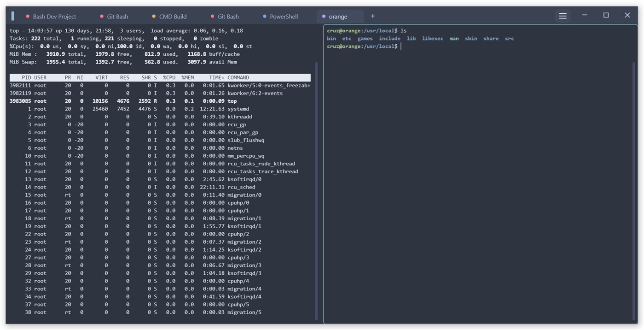This screenshot has width=644, height=330.
Task: Select the rcu_sched process row
Action: point(160,187)
